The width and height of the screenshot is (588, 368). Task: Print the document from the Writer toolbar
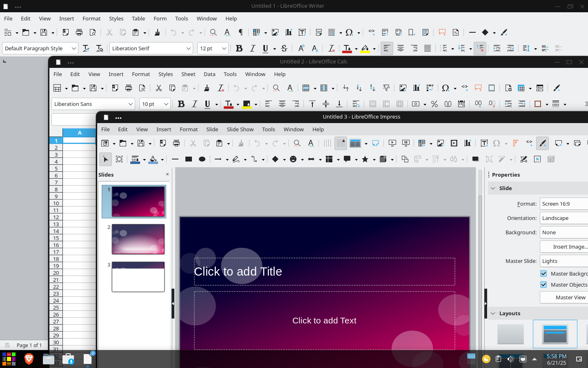pos(79,32)
